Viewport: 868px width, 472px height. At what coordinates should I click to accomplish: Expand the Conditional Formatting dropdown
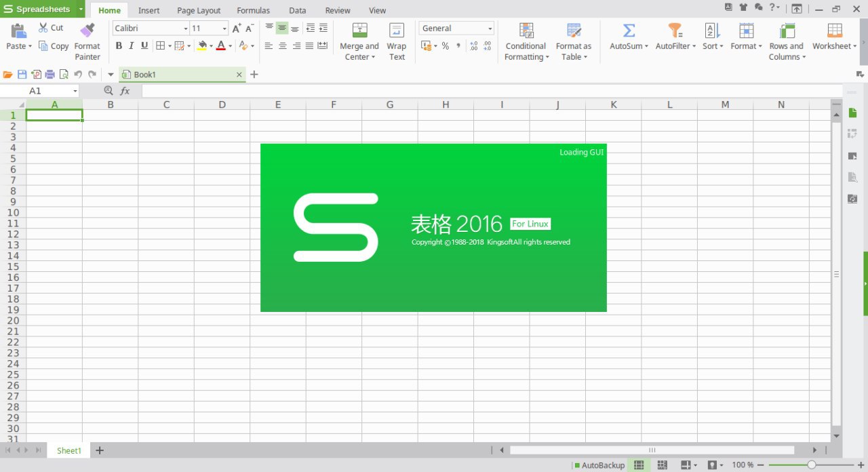[547, 58]
